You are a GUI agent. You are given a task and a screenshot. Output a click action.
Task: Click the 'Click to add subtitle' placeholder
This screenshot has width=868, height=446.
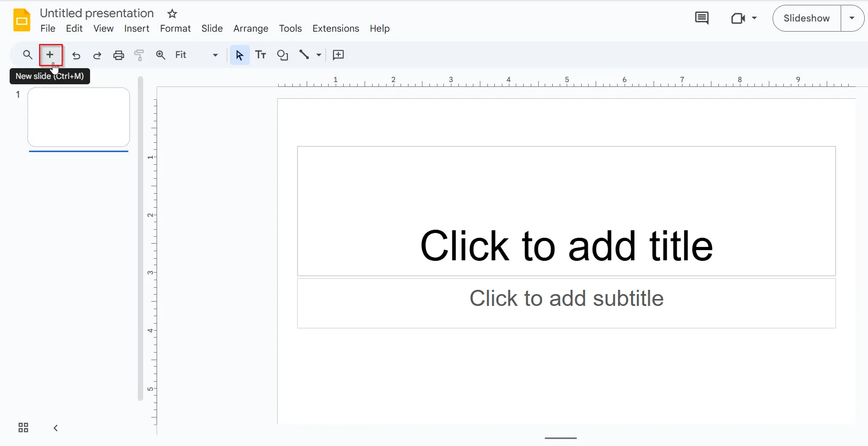coord(566,303)
